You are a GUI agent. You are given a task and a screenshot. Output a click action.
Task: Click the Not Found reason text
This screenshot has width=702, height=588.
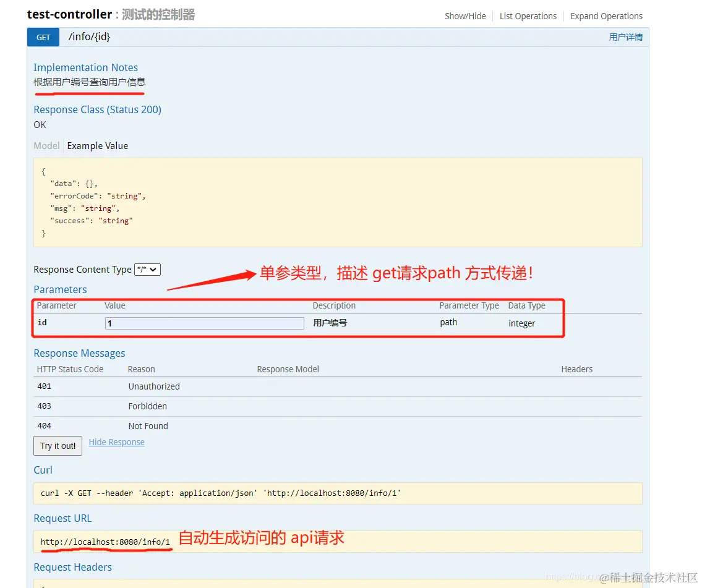pyautogui.click(x=148, y=426)
